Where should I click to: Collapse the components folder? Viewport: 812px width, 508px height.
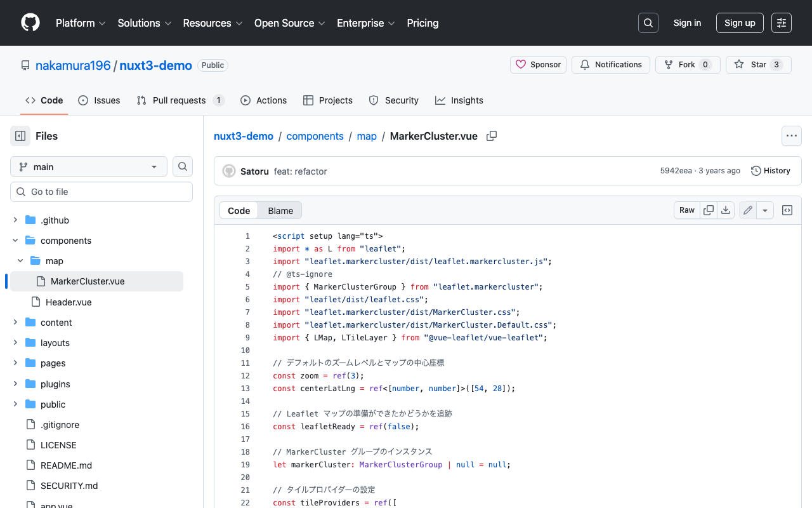point(15,241)
